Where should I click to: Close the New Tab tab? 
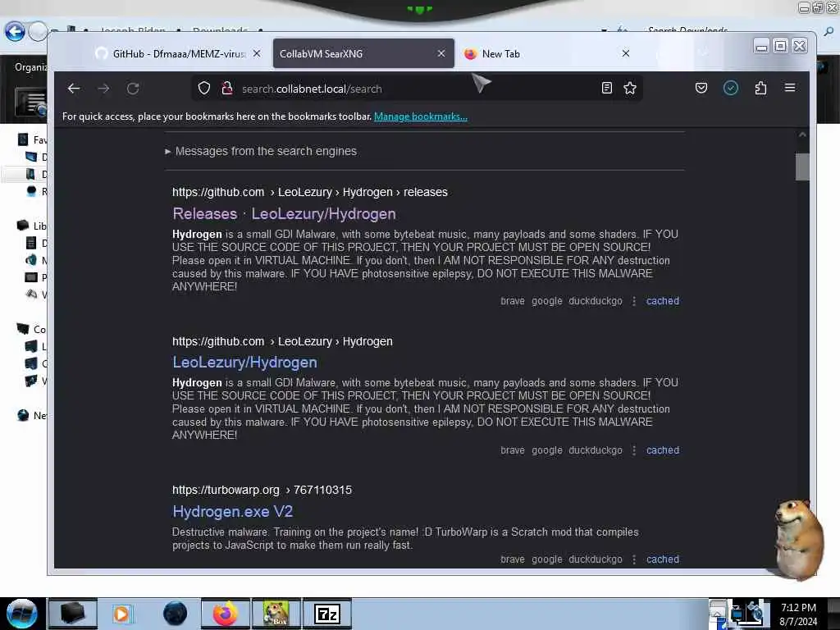pos(626,53)
